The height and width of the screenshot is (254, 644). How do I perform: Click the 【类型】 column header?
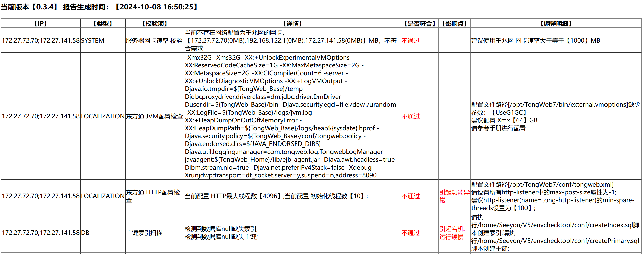pos(103,24)
